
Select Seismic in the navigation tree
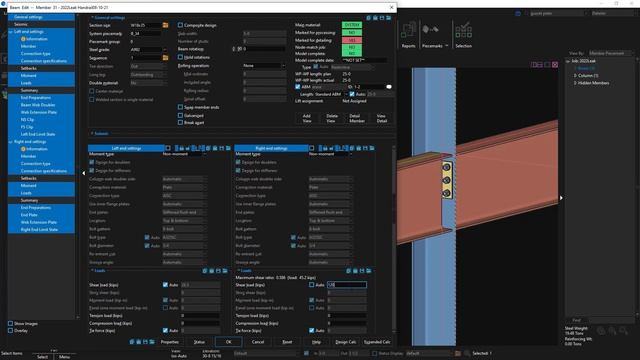(21, 24)
